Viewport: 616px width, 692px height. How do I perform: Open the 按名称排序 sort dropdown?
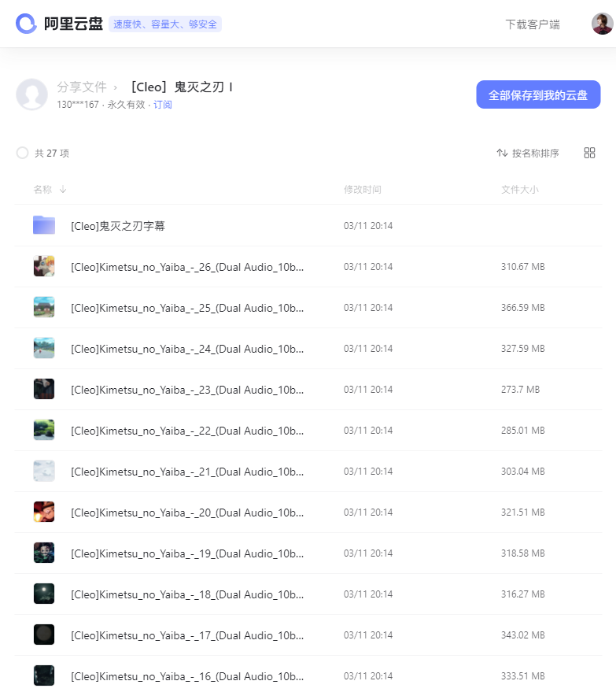pos(528,153)
